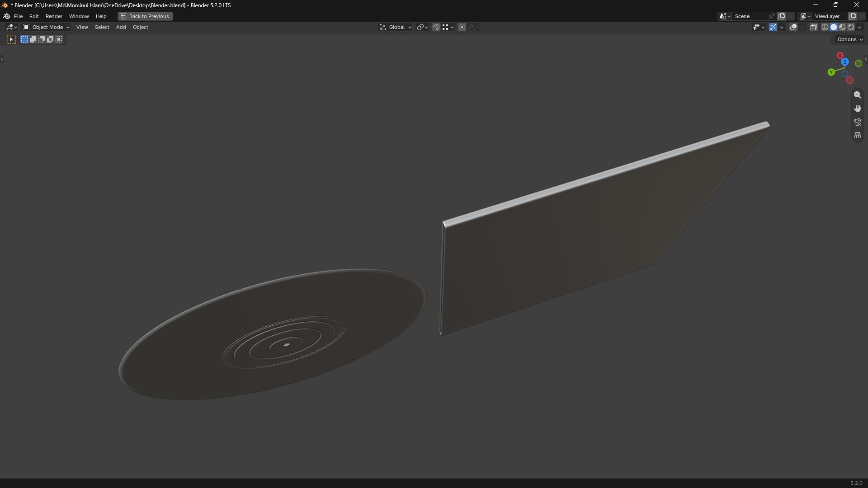Image resolution: width=868 pixels, height=488 pixels.
Task: Click the new scene duplicate icon
Action: click(x=782, y=16)
